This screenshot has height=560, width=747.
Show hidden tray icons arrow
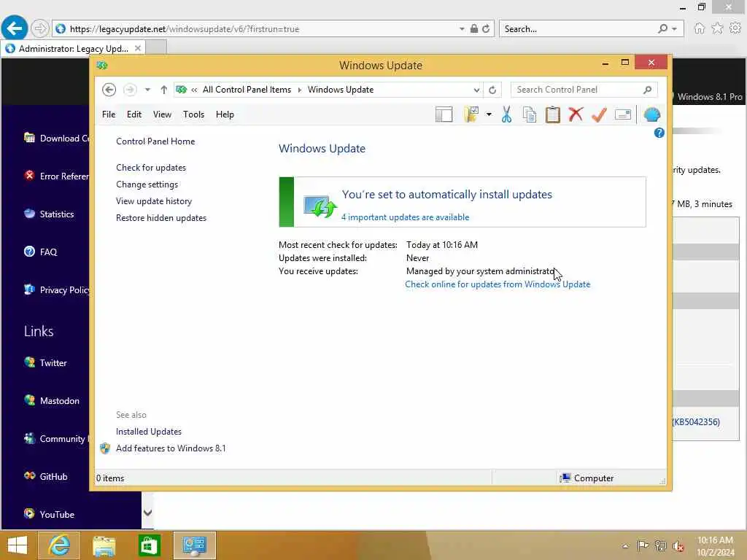[x=625, y=546]
